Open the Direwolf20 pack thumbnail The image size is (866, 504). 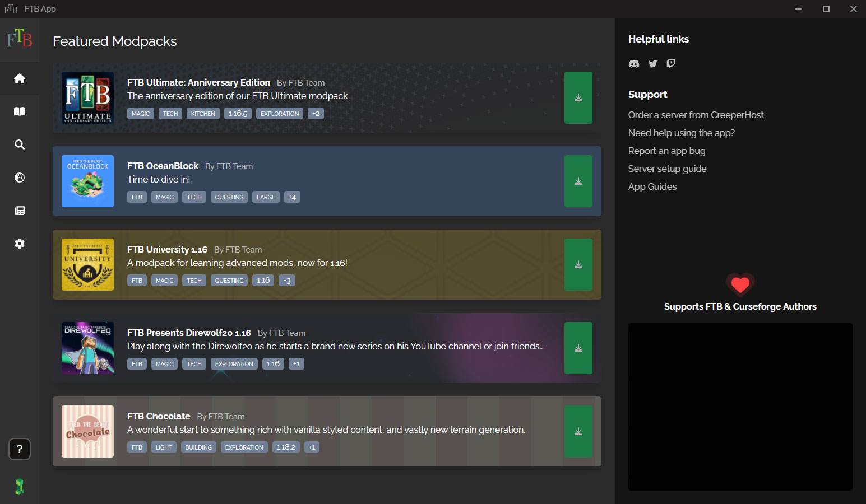click(x=87, y=348)
